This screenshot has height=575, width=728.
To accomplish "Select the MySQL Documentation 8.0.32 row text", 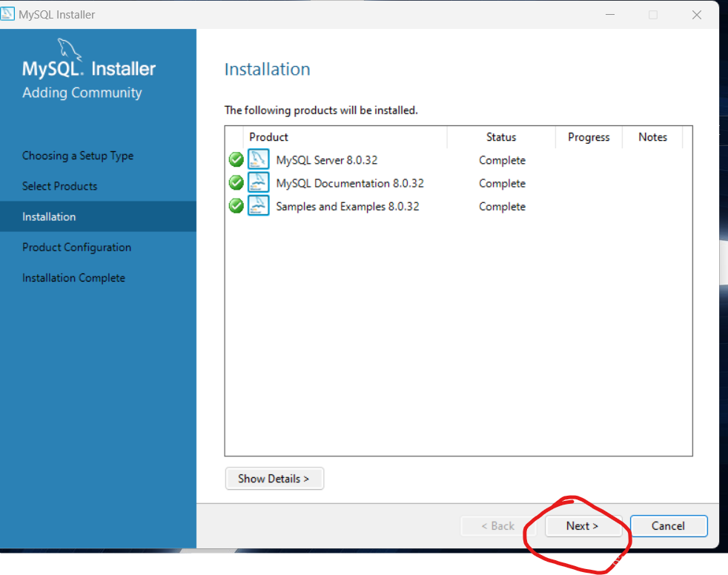I will pos(350,183).
